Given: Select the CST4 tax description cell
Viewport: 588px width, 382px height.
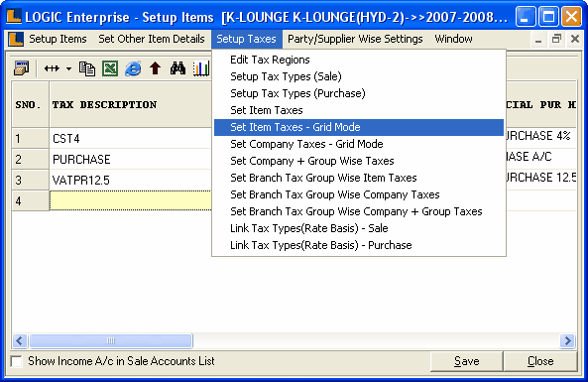Looking at the screenshot, I should [131, 139].
